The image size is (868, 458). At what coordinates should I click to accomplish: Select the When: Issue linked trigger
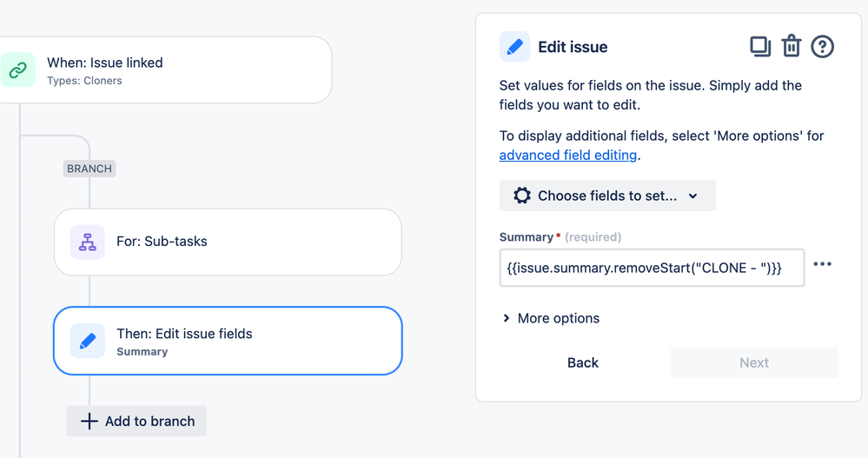point(164,70)
